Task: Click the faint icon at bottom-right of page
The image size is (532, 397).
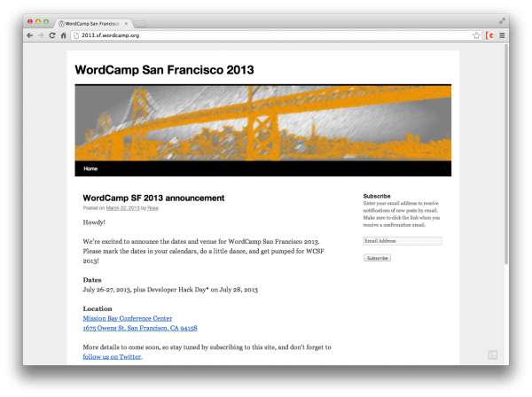Action: [x=493, y=355]
